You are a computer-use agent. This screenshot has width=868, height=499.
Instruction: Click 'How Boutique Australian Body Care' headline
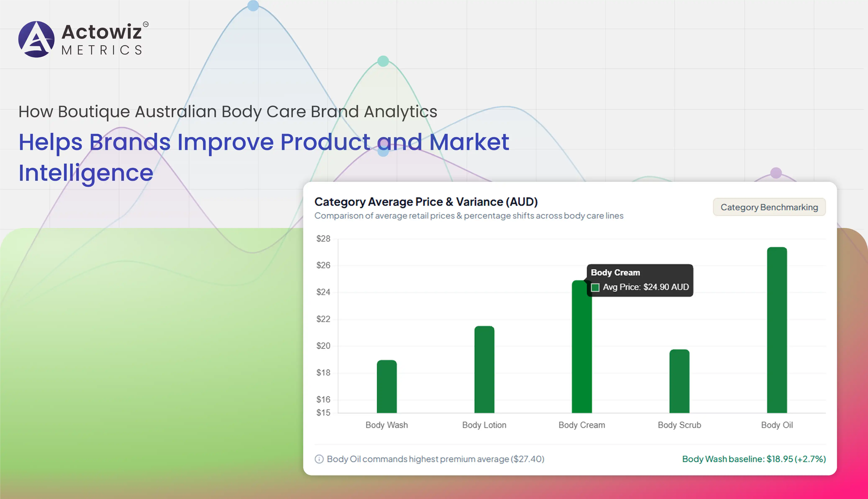228,112
